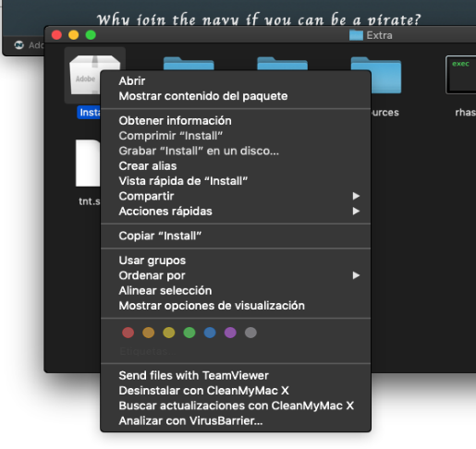
Task: Select Usar grupos
Action: 236,261
